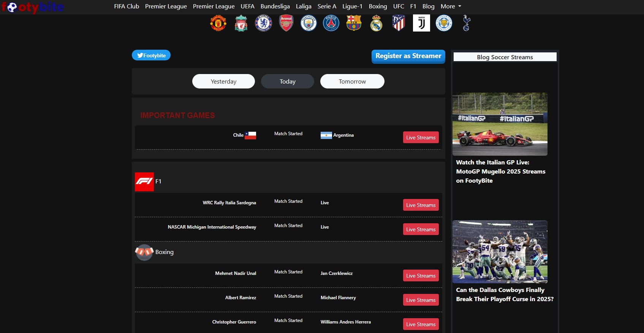Open the Footybite Twitter button
The height and width of the screenshot is (333, 644).
pos(151,55)
